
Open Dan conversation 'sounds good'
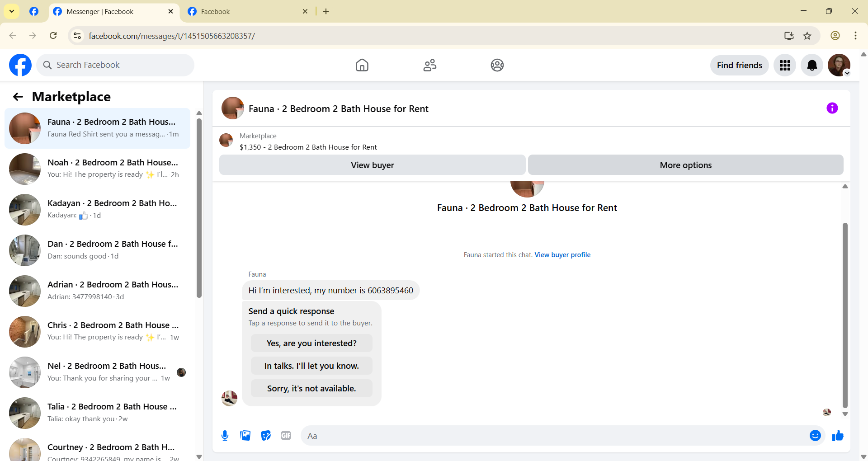[x=97, y=250]
